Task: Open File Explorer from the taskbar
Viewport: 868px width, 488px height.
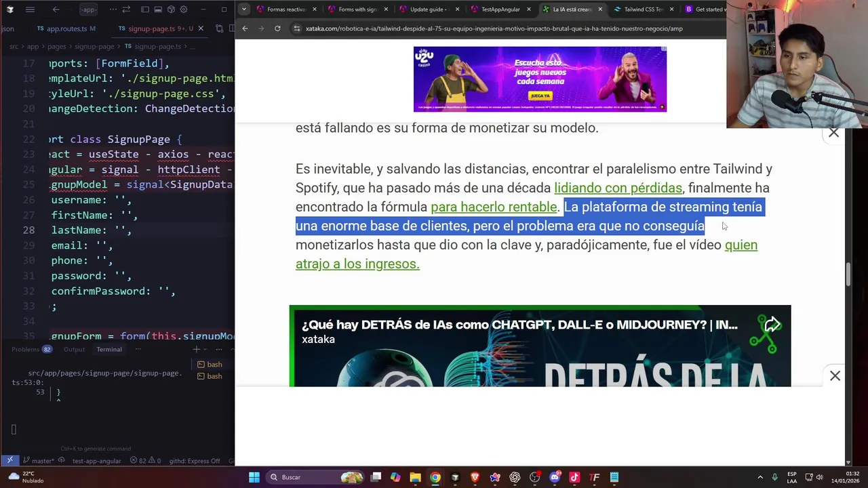Action: click(x=415, y=477)
